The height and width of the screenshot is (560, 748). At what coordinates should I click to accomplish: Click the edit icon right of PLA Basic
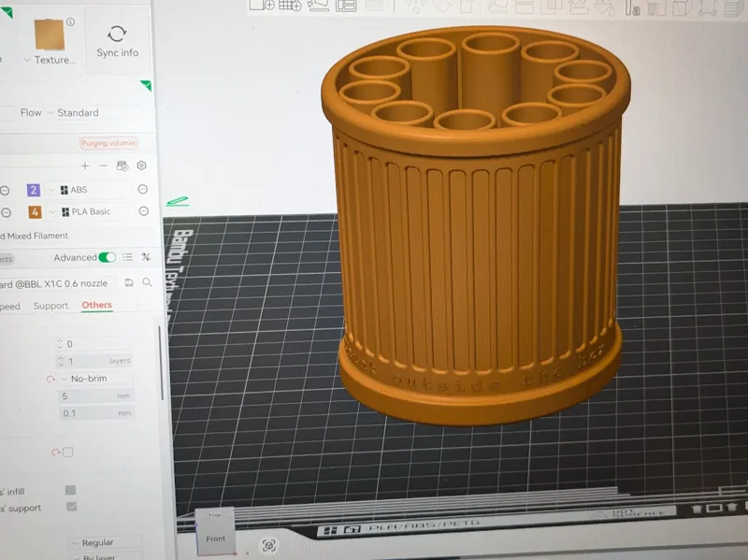pyautogui.click(x=144, y=211)
